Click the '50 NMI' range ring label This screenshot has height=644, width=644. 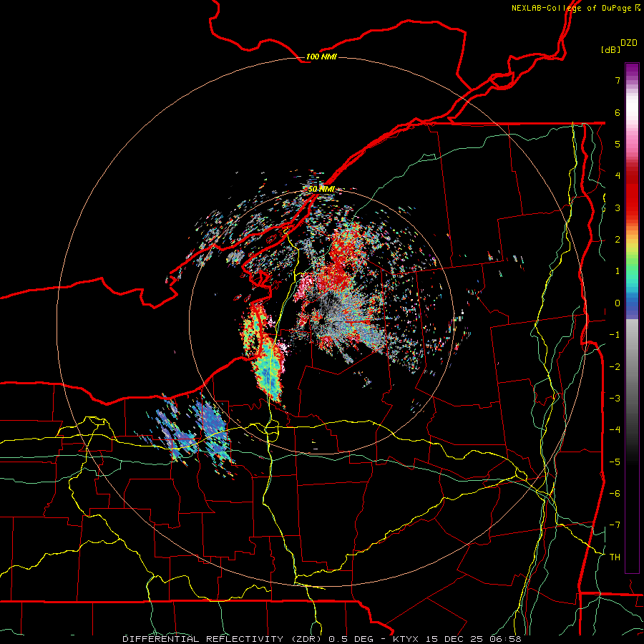point(321,189)
